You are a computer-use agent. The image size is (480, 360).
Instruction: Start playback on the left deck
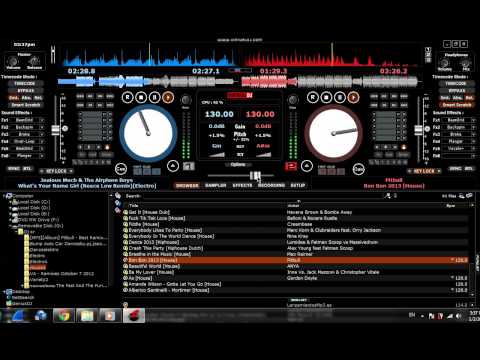[x=168, y=97]
